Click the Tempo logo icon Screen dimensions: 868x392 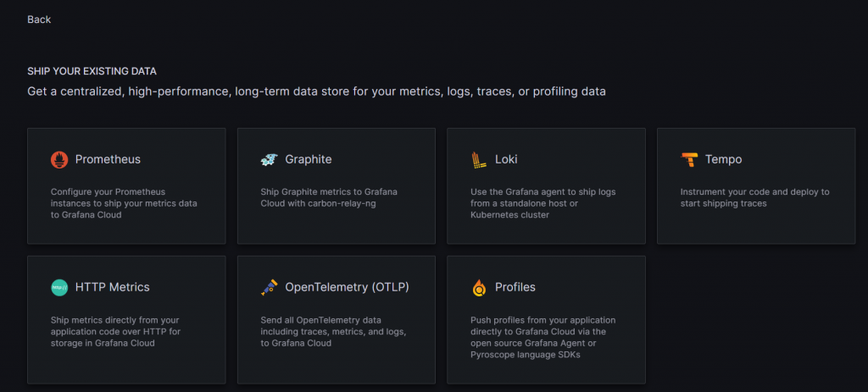[689, 159]
